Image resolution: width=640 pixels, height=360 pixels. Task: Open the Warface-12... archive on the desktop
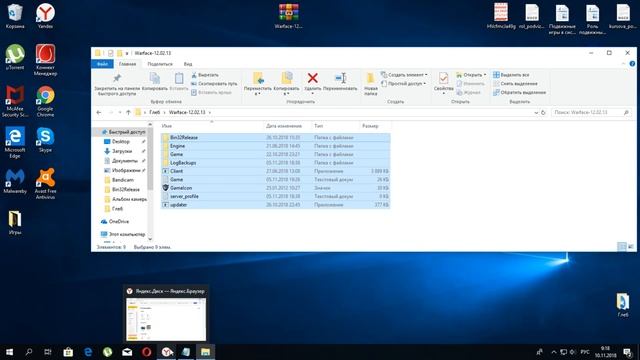289,16
